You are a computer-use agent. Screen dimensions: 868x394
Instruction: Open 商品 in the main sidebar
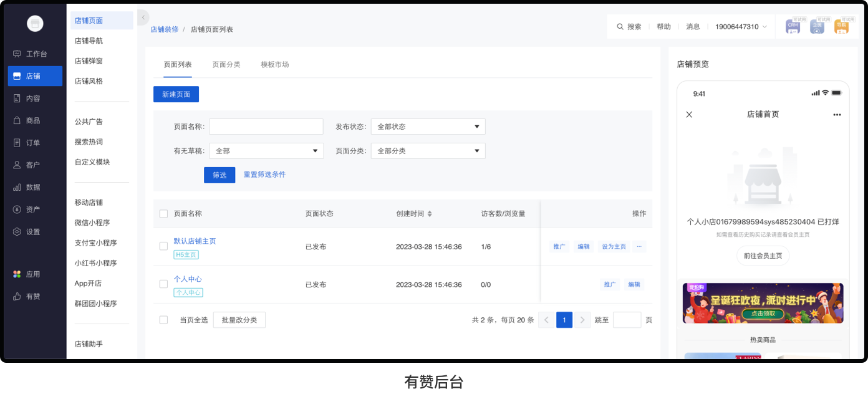click(35, 120)
